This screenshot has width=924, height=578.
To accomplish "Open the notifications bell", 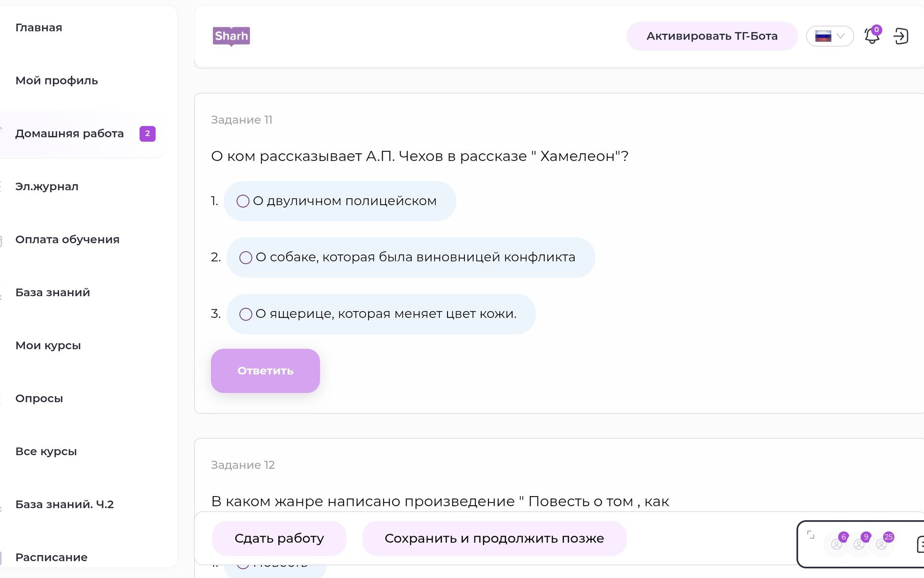I will [x=872, y=36].
